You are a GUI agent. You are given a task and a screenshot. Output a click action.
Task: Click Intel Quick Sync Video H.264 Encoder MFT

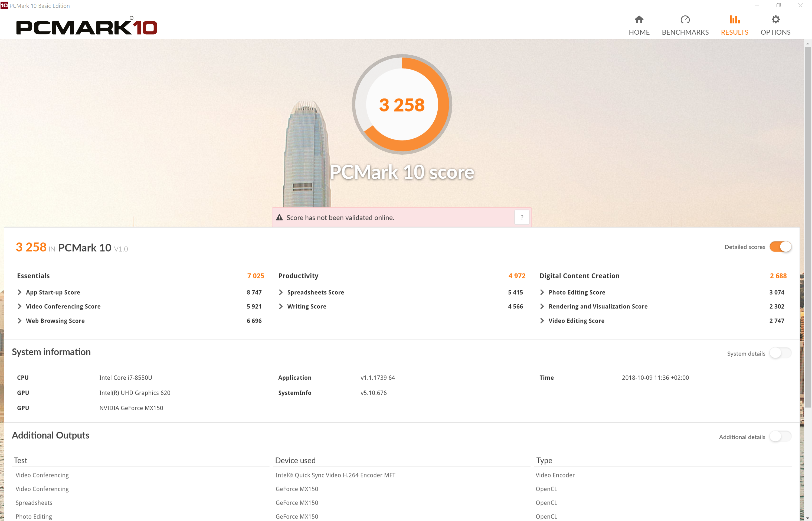(x=335, y=475)
